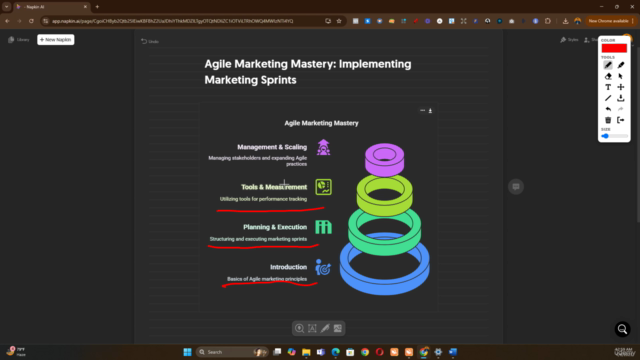Open the Library panel
The image size is (640, 360).
tap(19, 40)
